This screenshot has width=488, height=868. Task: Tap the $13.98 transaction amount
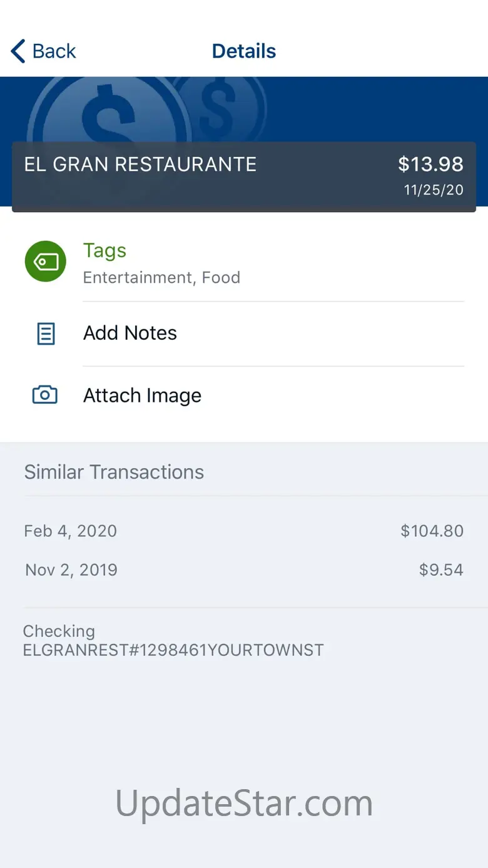[430, 165]
